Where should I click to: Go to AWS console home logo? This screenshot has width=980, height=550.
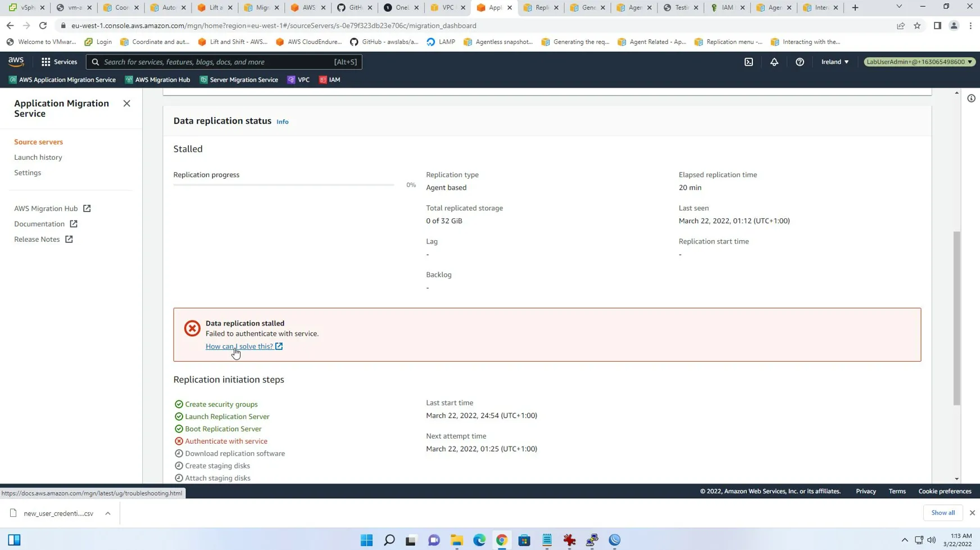[x=16, y=62]
